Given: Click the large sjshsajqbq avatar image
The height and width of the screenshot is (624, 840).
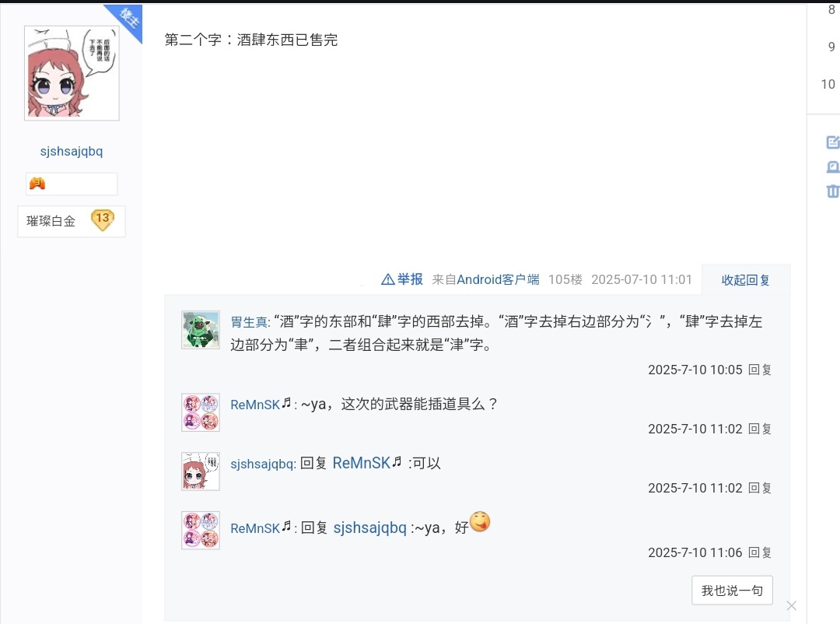Looking at the screenshot, I should click(x=72, y=73).
